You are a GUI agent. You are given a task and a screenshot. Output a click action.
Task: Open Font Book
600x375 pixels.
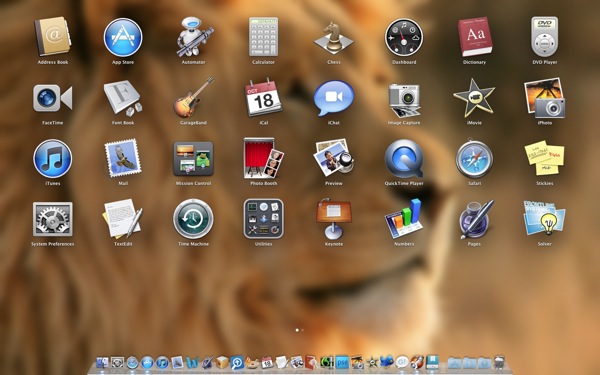(123, 98)
